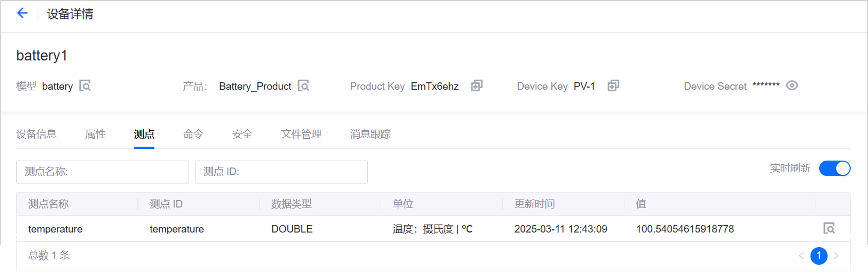868x278 pixels.
Task: Focus the 测点 ID filter field
Action: pos(281,172)
